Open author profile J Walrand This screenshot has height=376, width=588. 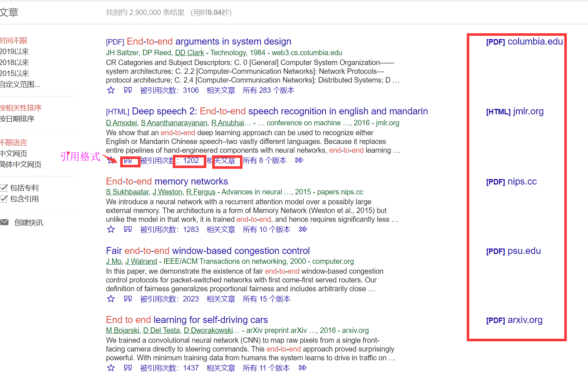[141, 261]
